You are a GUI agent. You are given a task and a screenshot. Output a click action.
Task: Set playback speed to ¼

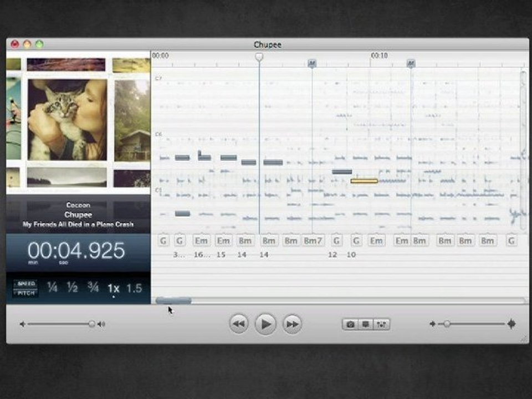[52, 288]
